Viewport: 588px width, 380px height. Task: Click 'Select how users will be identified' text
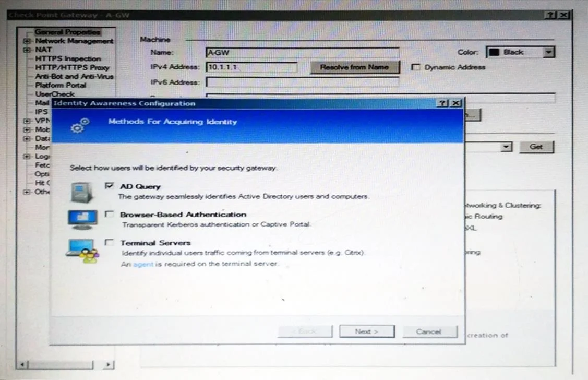point(173,168)
